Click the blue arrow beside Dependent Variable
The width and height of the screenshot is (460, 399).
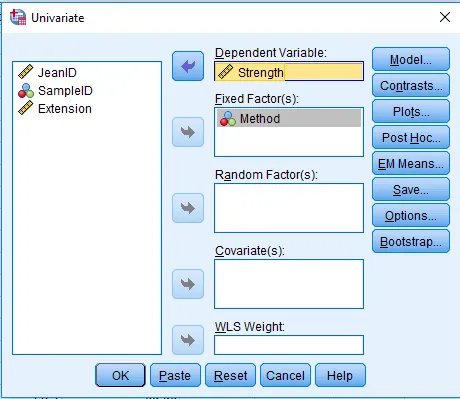[x=188, y=66]
